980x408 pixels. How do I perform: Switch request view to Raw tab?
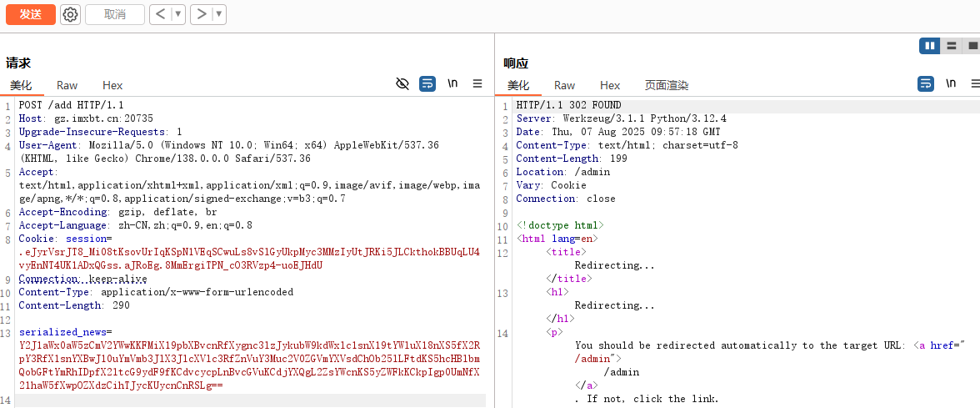pos(67,85)
